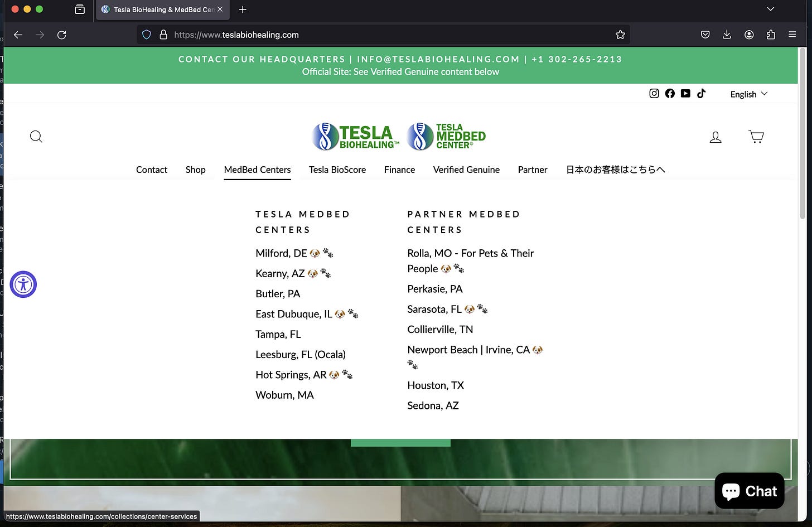Select the Milford, DE center
The image size is (812, 527).
tap(294, 253)
